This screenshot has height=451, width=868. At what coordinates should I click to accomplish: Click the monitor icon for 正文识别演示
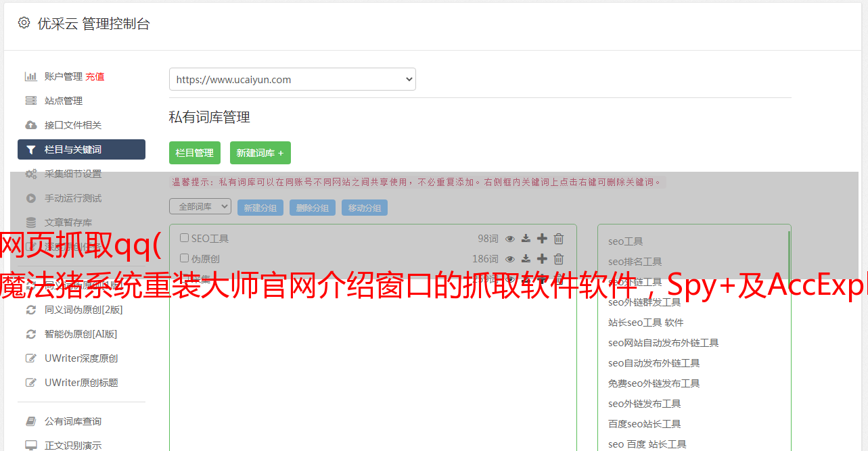pyautogui.click(x=31, y=446)
